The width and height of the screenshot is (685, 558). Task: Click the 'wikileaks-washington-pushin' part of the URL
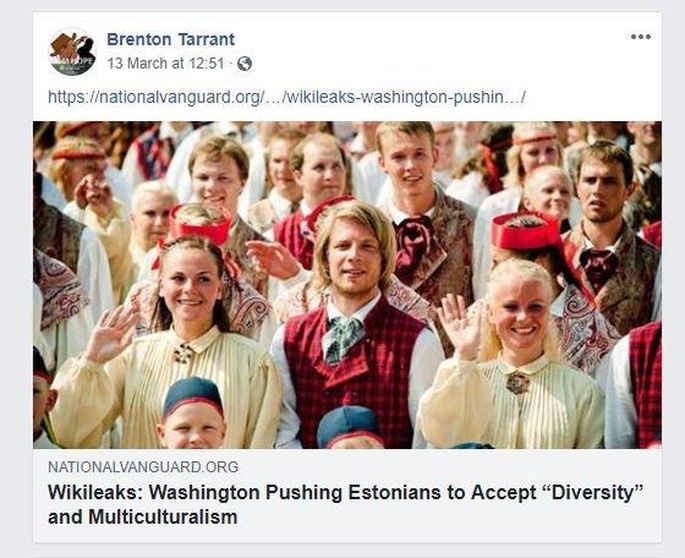395,97
